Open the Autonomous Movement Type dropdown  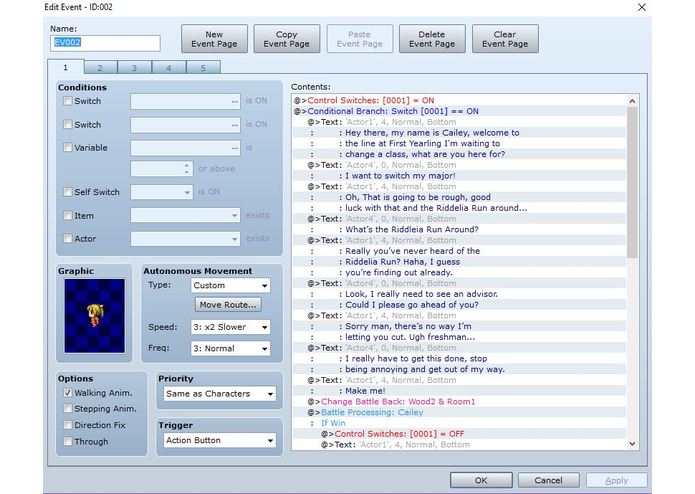(230, 285)
